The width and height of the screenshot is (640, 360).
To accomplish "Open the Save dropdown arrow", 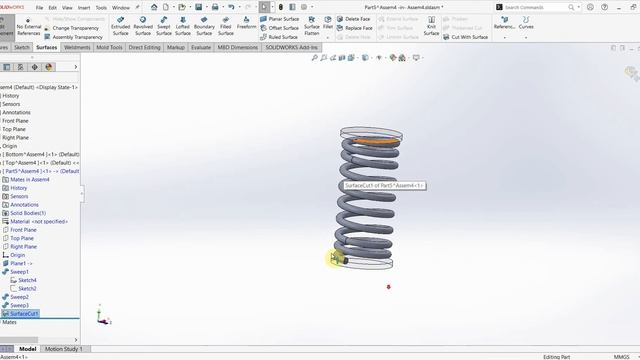I will click(x=207, y=7).
